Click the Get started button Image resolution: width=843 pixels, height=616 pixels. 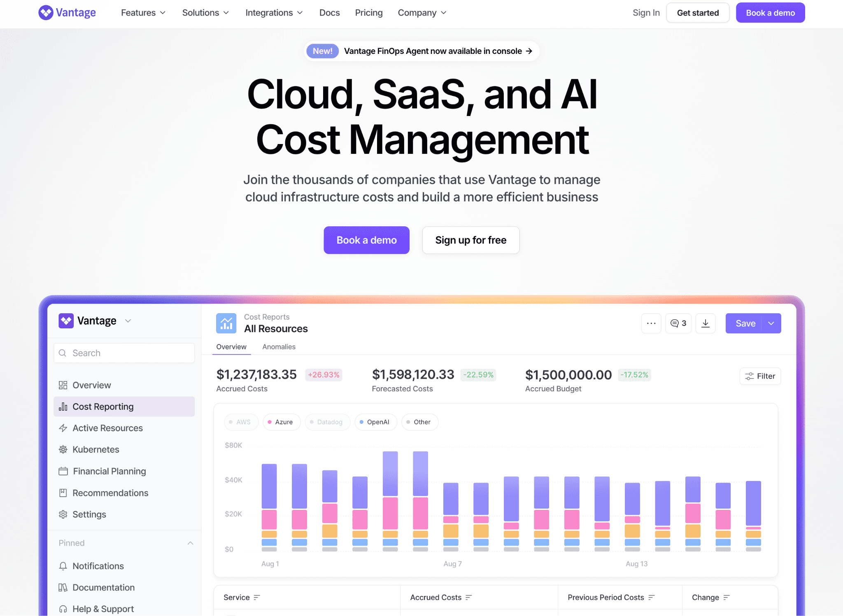coord(698,13)
